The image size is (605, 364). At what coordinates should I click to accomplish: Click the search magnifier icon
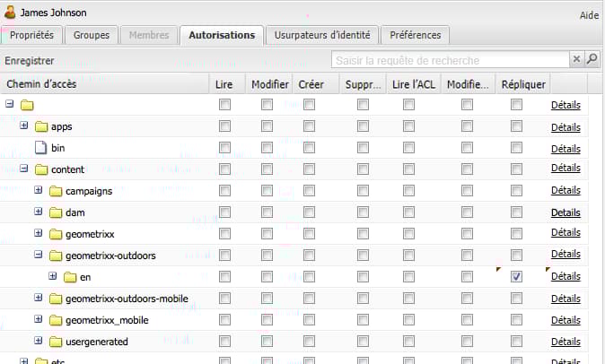pos(592,59)
